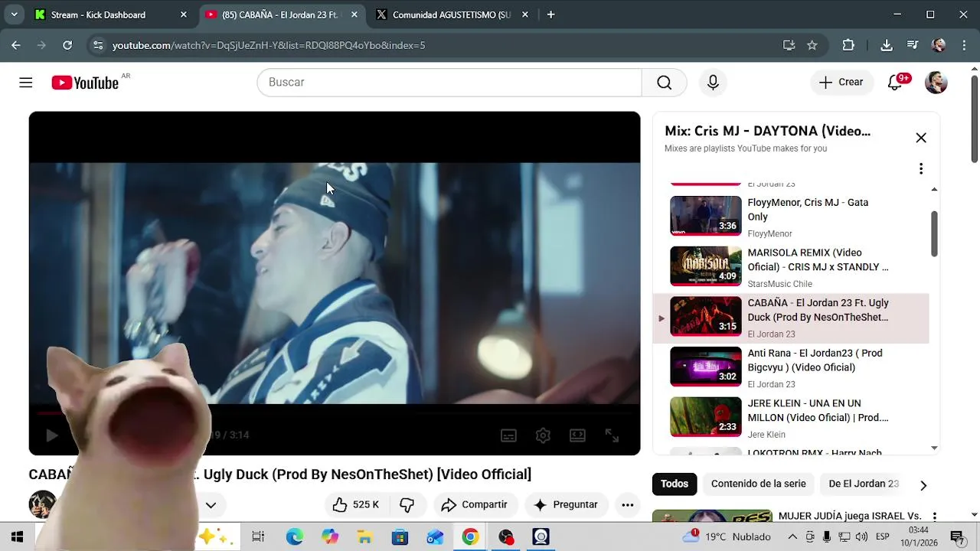Viewport: 980px width, 551px height.
Task: Open Microsoft Edge from taskbar
Action: [x=294, y=537]
